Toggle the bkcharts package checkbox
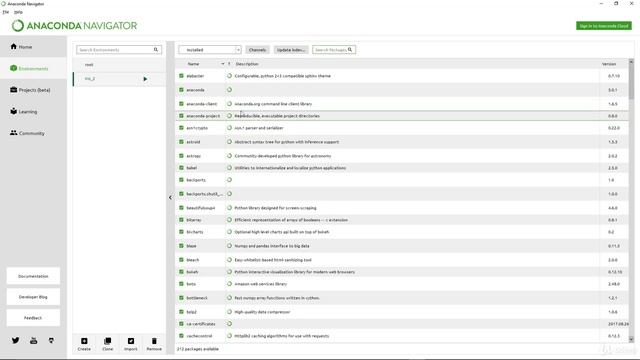Image resolution: width=640 pixels, height=360 pixels. pos(181,232)
